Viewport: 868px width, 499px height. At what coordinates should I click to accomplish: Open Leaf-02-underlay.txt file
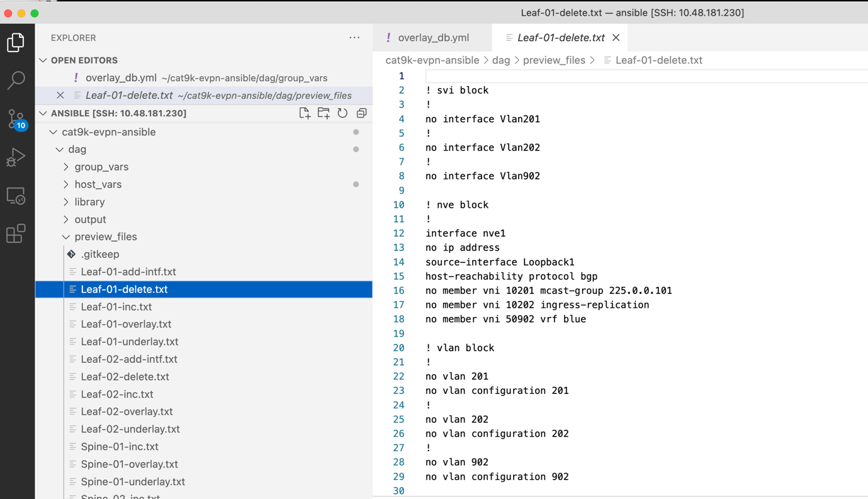click(130, 429)
